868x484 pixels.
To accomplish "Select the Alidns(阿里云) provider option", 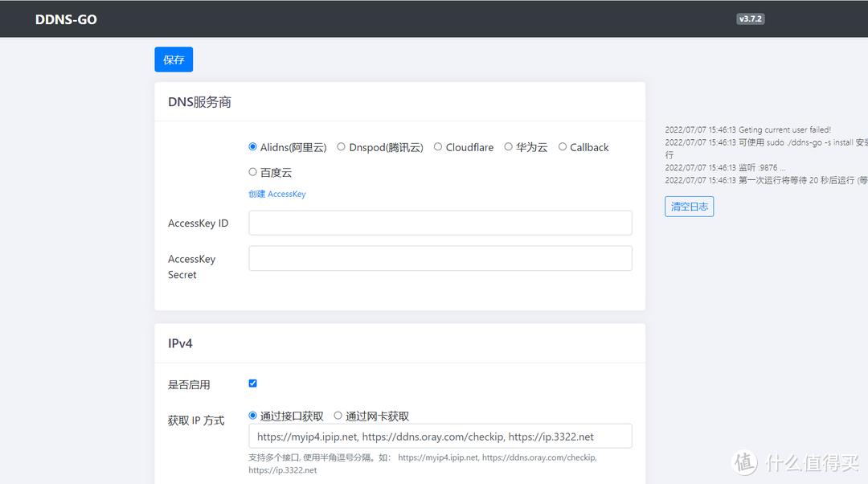I will [x=253, y=147].
